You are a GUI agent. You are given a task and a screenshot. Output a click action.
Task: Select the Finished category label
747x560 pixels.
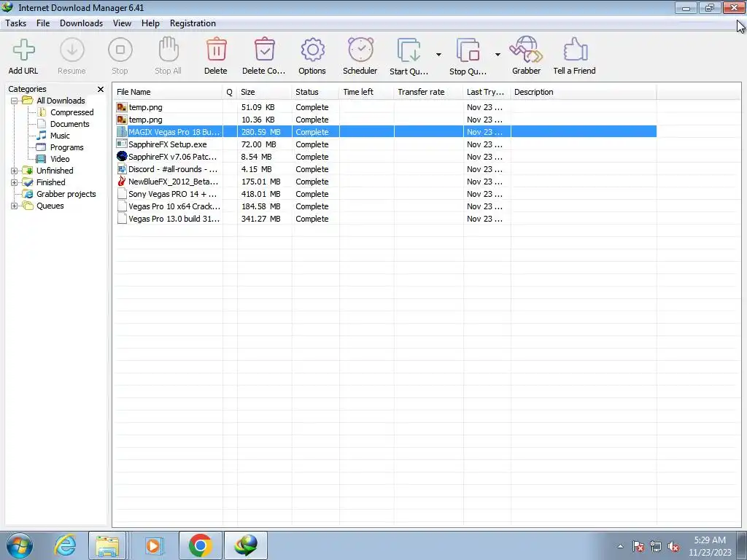(x=51, y=182)
